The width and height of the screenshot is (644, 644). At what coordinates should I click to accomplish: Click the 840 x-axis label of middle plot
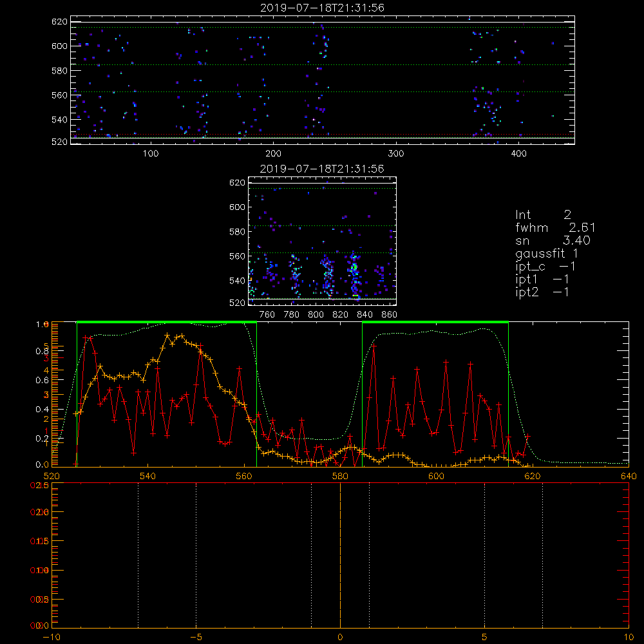point(365,315)
